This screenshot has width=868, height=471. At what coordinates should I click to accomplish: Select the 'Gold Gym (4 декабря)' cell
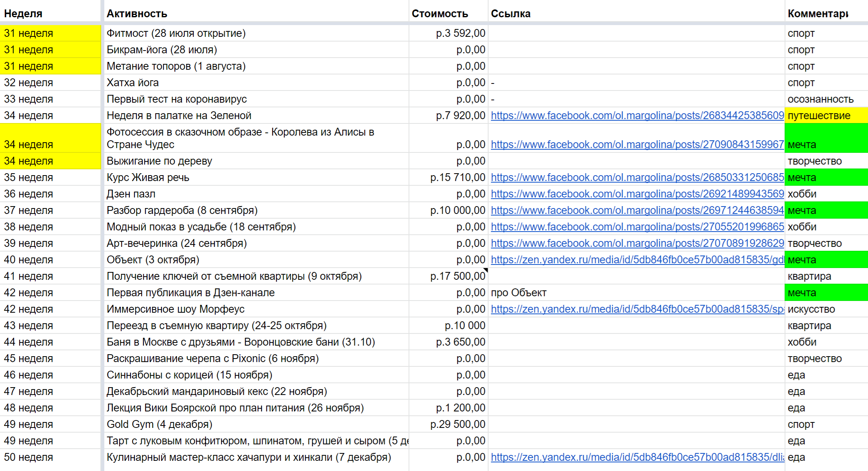pyautogui.click(x=256, y=424)
